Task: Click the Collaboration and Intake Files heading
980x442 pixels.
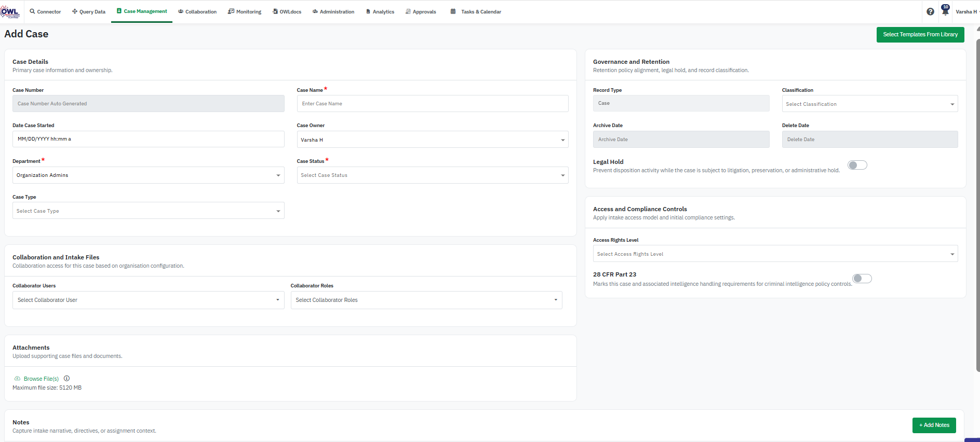Action: point(56,257)
